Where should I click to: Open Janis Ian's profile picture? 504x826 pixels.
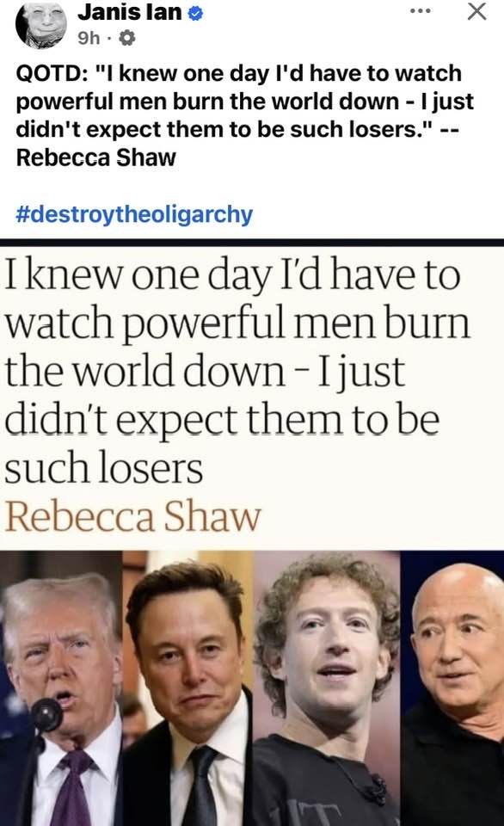pyautogui.click(x=40, y=24)
